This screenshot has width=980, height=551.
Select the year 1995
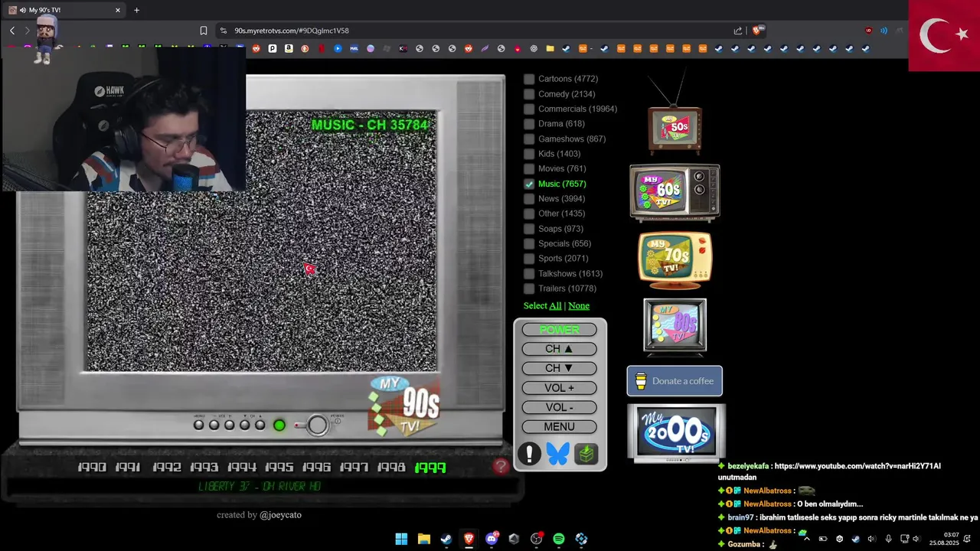pos(279,467)
